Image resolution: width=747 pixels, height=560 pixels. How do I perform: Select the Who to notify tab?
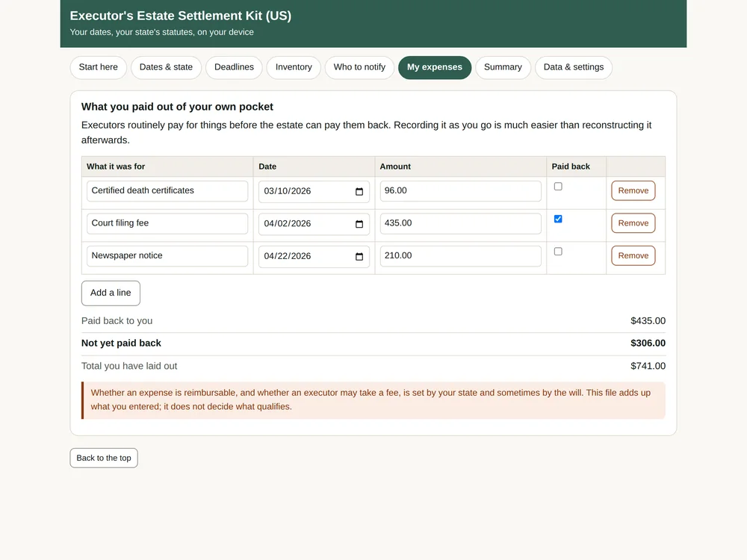pos(359,67)
